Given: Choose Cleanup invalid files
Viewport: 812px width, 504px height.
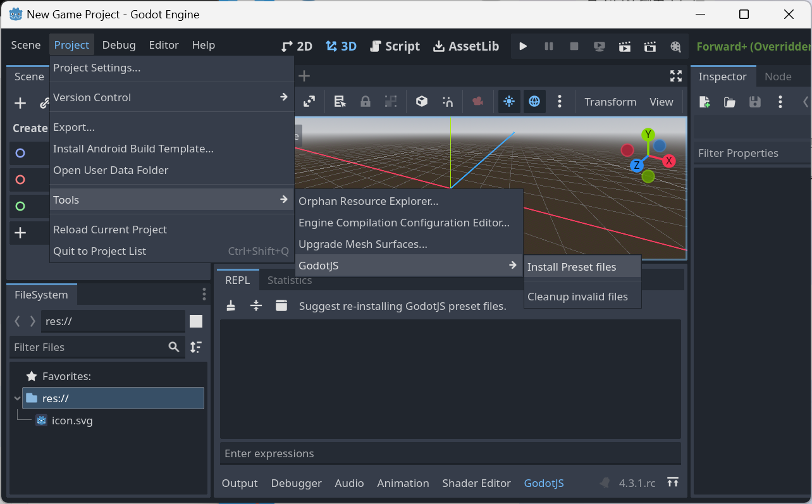Looking at the screenshot, I should (582, 297).
